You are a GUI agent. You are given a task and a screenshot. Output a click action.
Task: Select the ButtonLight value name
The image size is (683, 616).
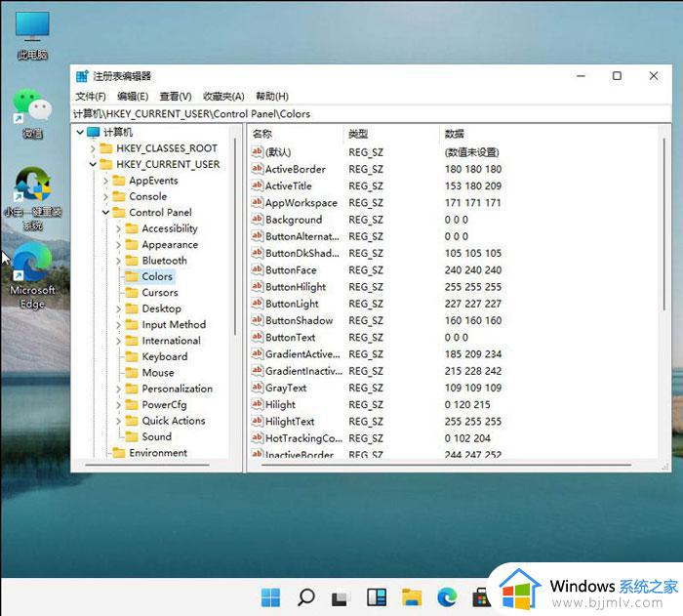[x=292, y=304]
